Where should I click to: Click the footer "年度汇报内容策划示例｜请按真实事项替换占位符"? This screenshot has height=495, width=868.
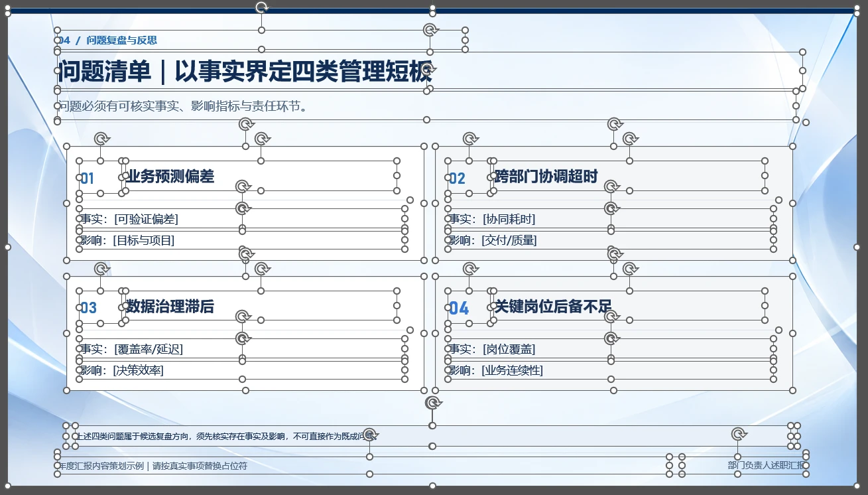point(153,466)
